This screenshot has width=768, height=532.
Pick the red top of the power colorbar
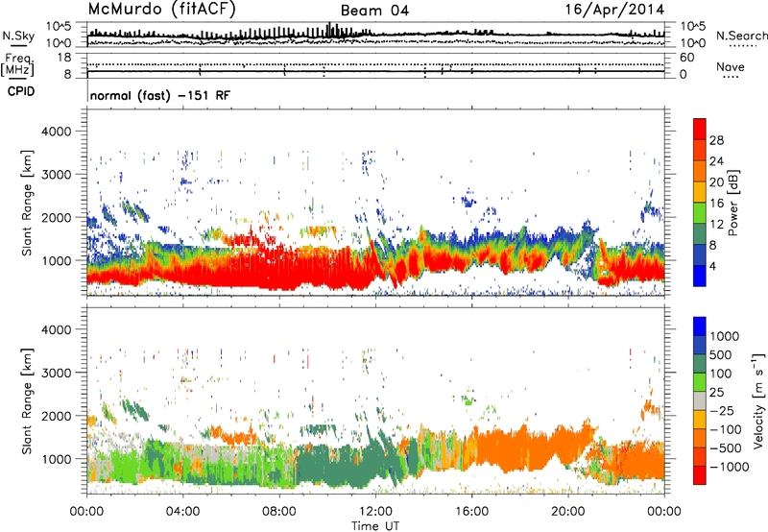pyautogui.click(x=700, y=129)
